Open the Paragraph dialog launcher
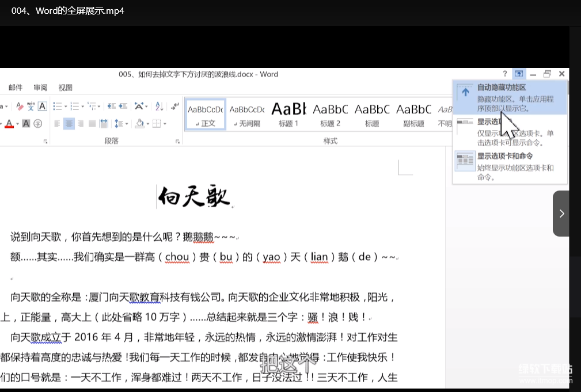This screenshot has width=581, height=392. point(177,142)
